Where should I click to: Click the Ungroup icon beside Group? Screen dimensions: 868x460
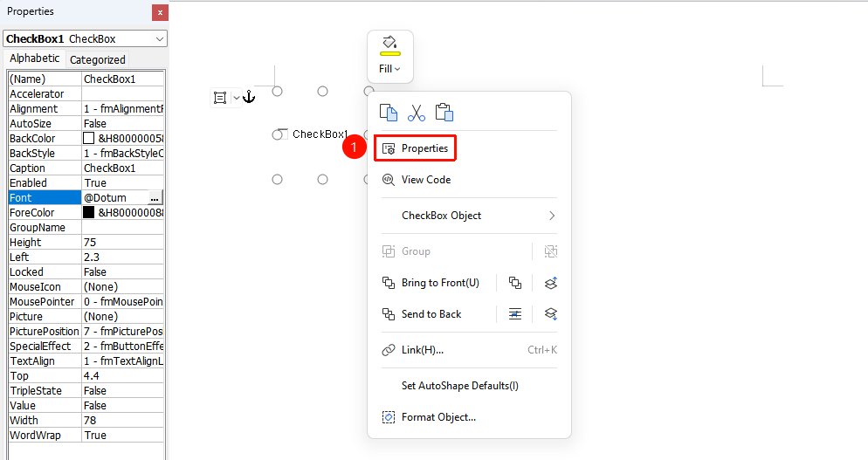551,251
